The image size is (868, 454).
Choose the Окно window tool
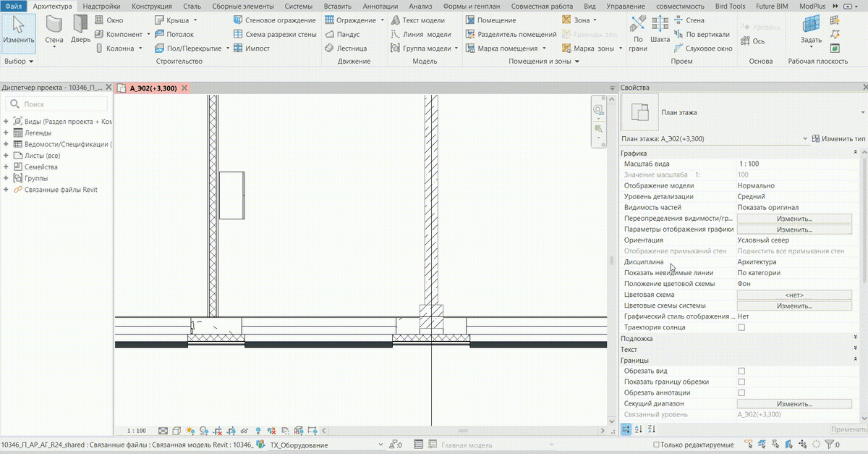[109, 20]
